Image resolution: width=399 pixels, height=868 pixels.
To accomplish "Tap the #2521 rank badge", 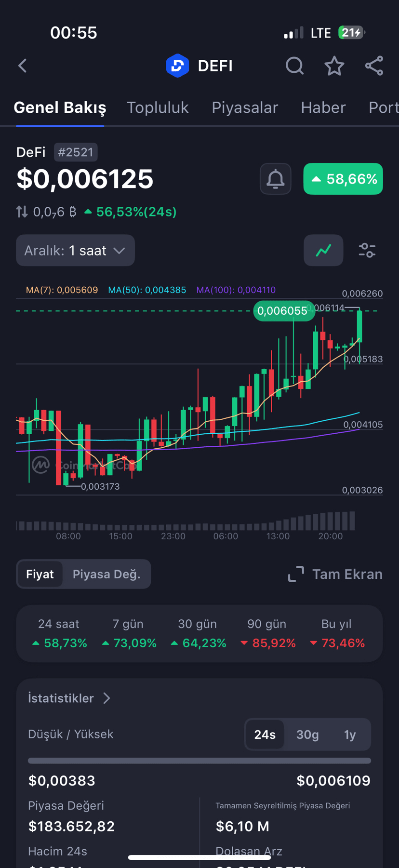I will (76, 152).
